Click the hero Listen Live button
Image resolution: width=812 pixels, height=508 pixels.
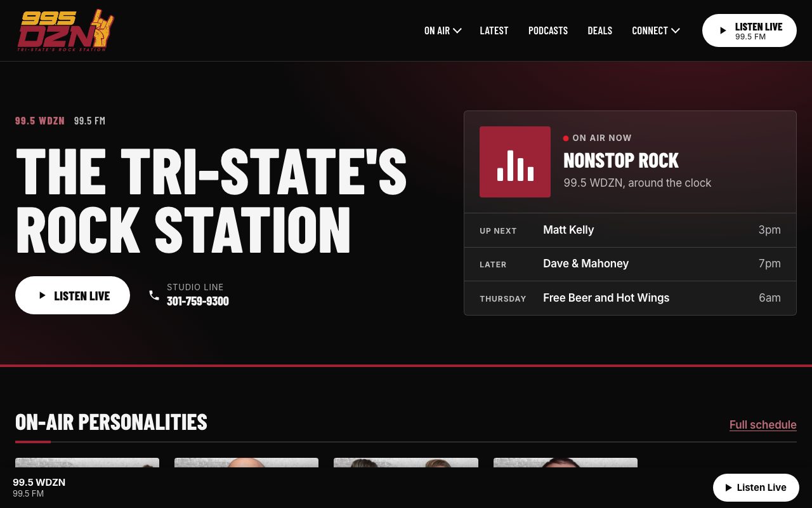click(x=72, y=295)
